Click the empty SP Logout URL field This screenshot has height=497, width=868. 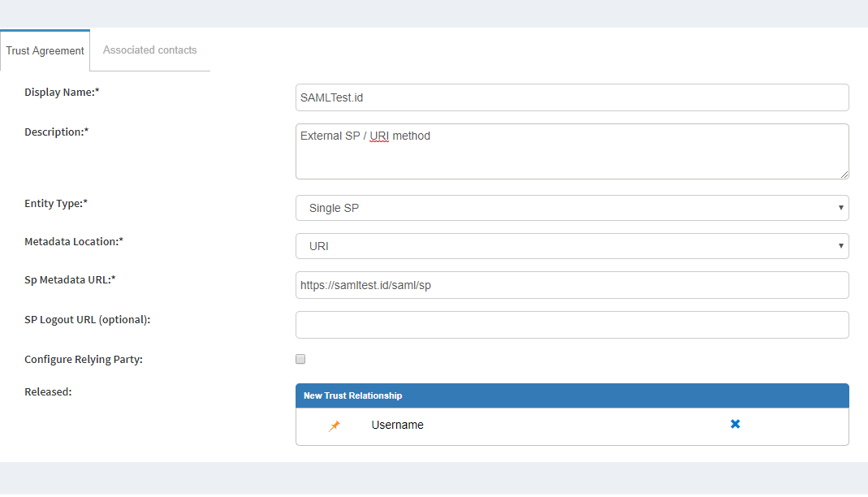point(572,325)
